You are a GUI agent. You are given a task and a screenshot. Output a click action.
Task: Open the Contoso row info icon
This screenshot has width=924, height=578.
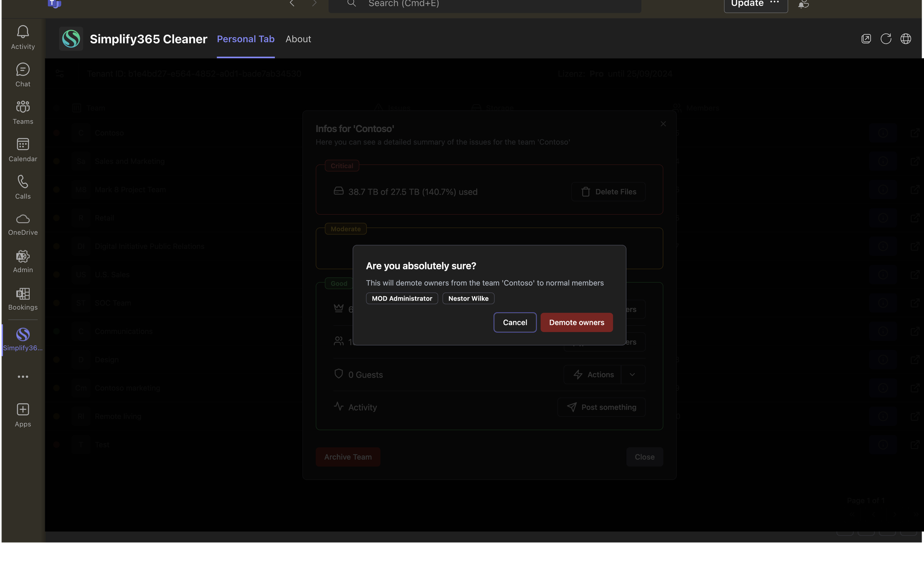(x=883, y=133)
